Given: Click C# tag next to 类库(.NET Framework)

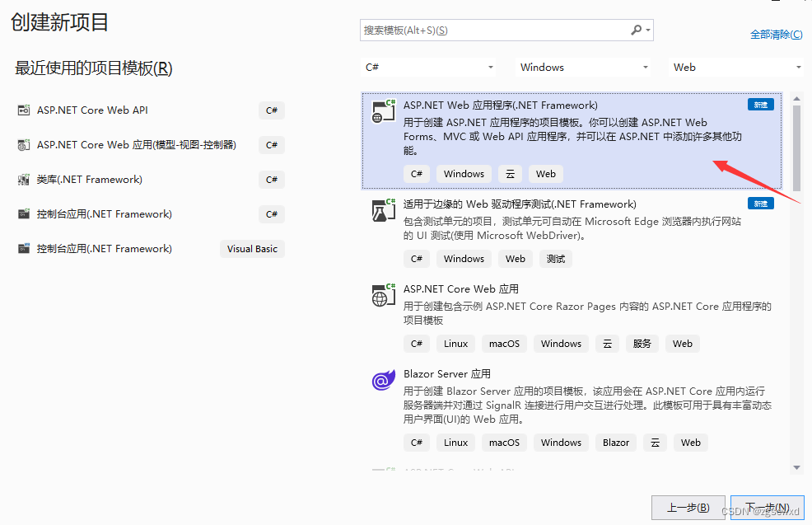Looking at the screenshot, I should click(x=272, y=180).
